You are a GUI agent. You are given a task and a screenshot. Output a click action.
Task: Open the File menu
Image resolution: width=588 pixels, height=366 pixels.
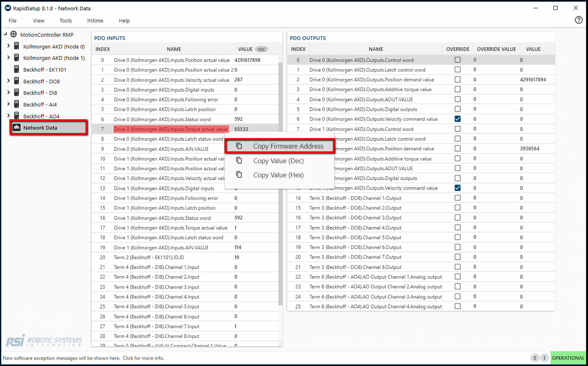[12, 21]
